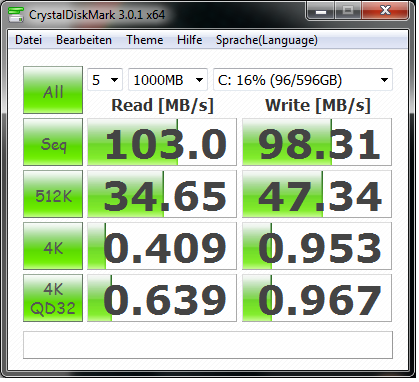
Task: Click the 4K read value 0.409
Action: click(162, 246)
